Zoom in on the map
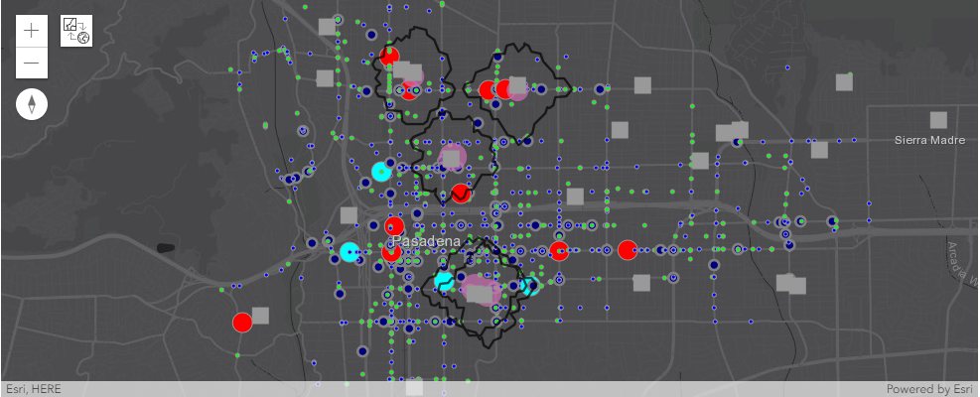Image resolution: width=980 pixels, height=397 pixels. click(32, 30)
